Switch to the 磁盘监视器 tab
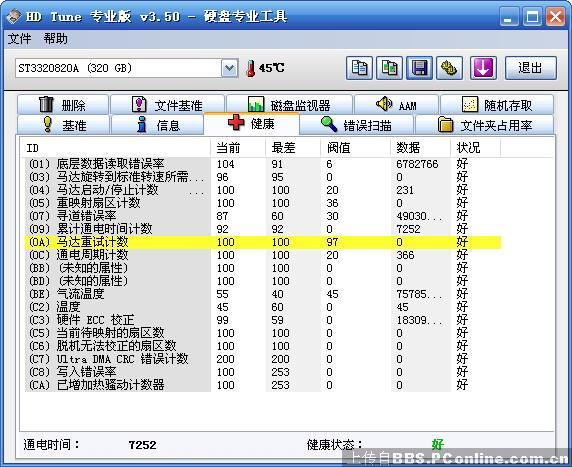 [289, 105]
